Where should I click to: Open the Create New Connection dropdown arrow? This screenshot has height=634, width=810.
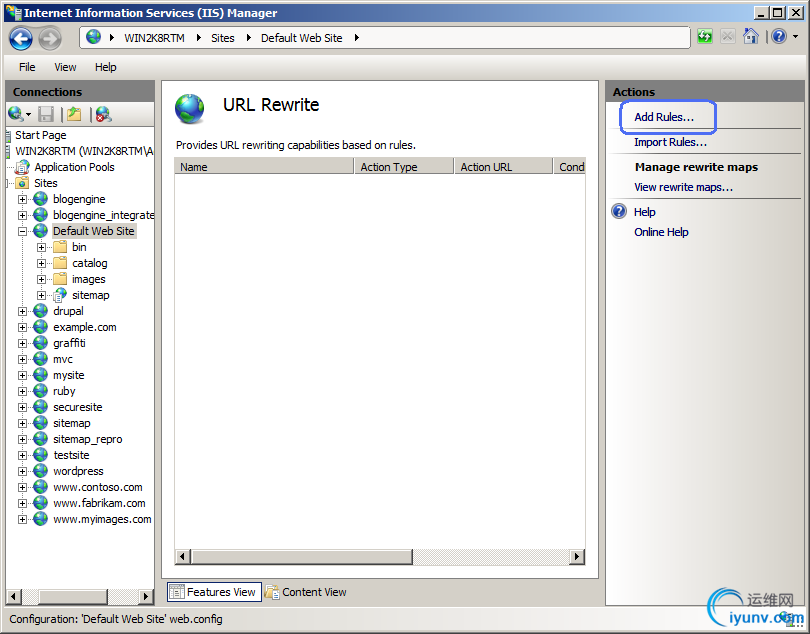28,114
